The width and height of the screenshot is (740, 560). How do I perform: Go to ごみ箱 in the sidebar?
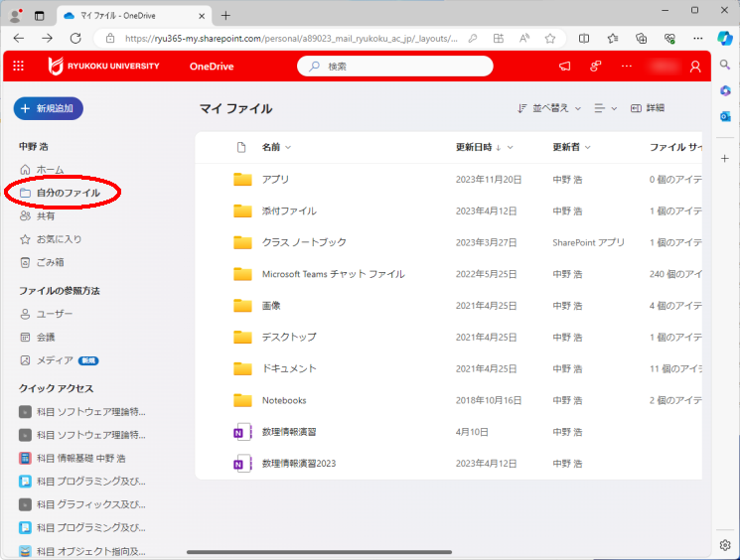(x=50, y=262)
